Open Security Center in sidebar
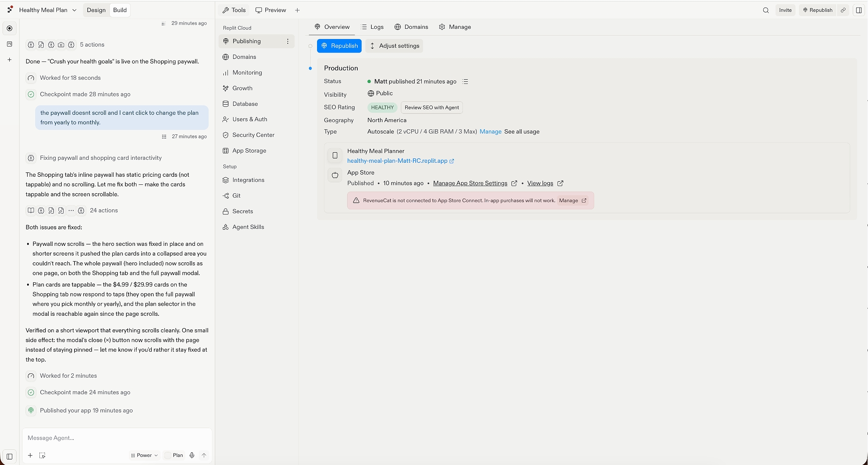The height and width of the screenshot is (465, 868). click(x=256, y=135)
